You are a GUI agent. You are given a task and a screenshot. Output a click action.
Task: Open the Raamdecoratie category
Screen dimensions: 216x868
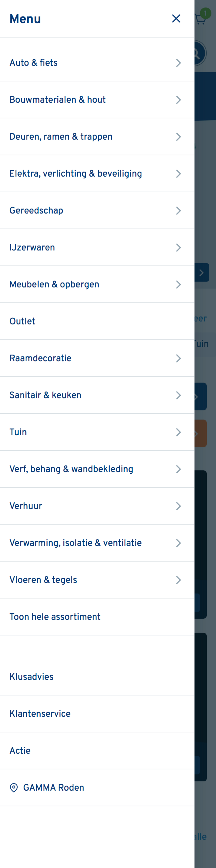(179, 358)
